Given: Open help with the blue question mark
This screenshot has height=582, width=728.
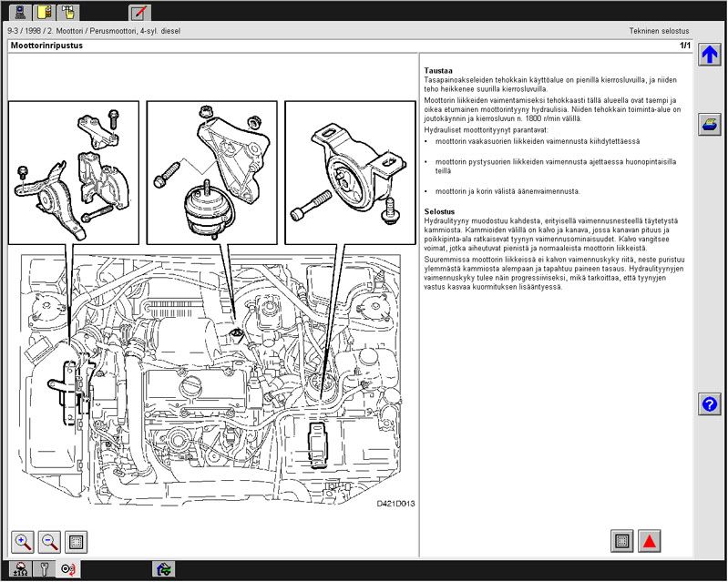Looking at the screenshot, I should click(x=710, y=404).
